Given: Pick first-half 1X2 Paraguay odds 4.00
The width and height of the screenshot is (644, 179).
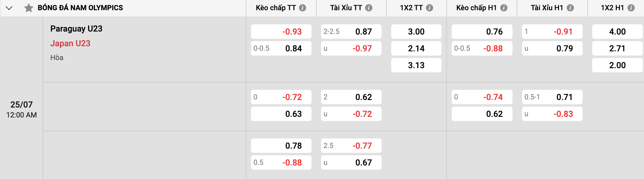Looking at the screenshot, I should tap(617, 32).
